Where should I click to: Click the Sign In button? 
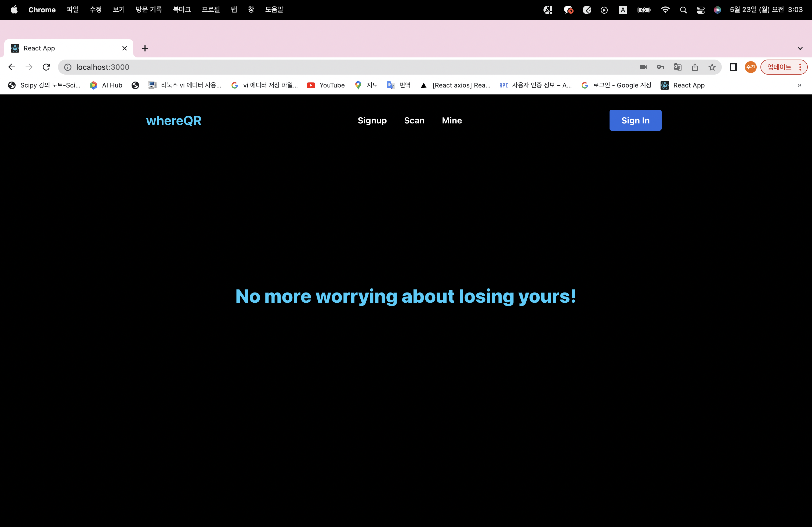pyautogui.click(x=635, y=120)
